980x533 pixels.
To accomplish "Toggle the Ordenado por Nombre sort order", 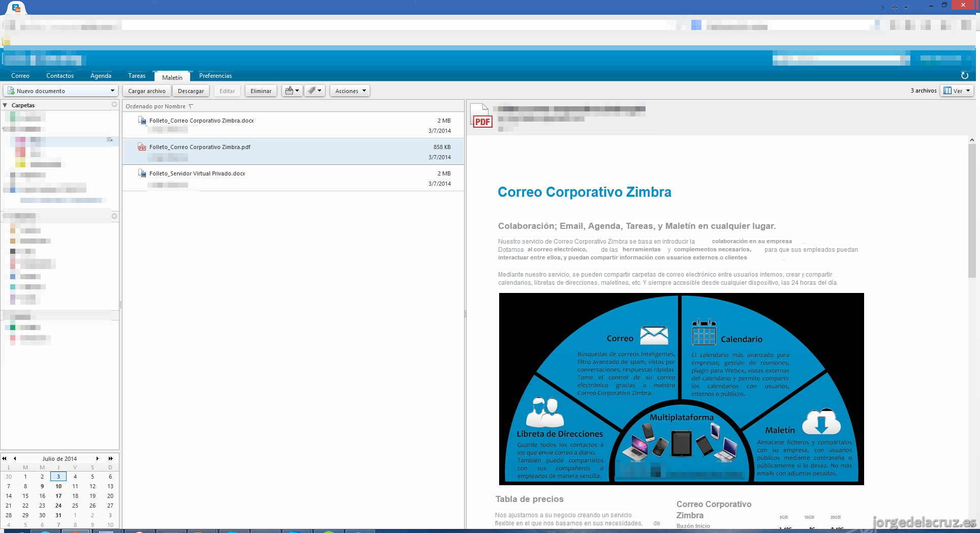I will pyautogui.click(x=160, y=106).
